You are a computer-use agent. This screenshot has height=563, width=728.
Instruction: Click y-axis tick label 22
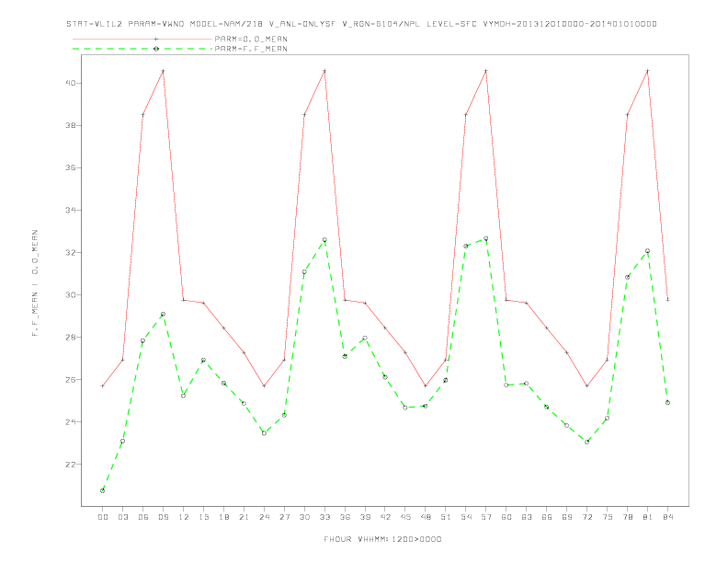coord(71,464)
